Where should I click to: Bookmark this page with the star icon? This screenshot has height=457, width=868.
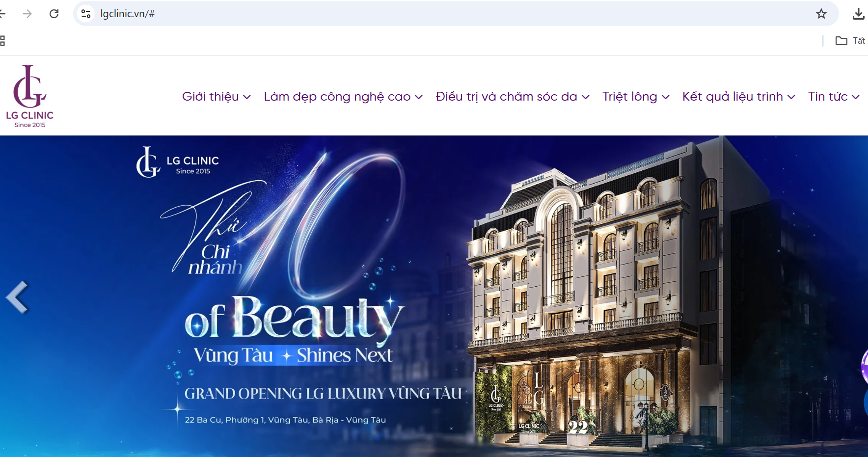pos(821,14)
